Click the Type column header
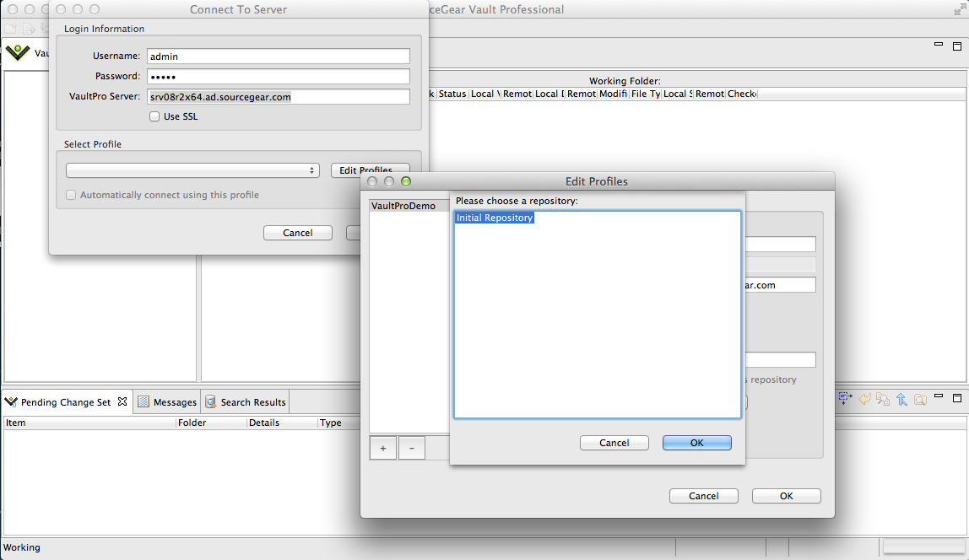The width and height of the screenshot is (969, 560). click(x=338, y=423)
